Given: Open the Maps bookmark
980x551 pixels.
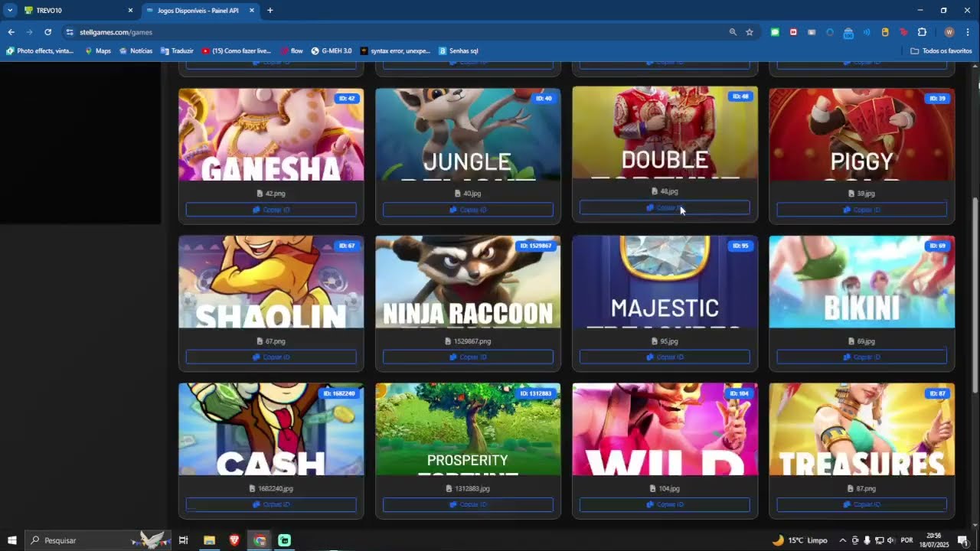Looking at the screenshot, I should (x=98, y=51).
